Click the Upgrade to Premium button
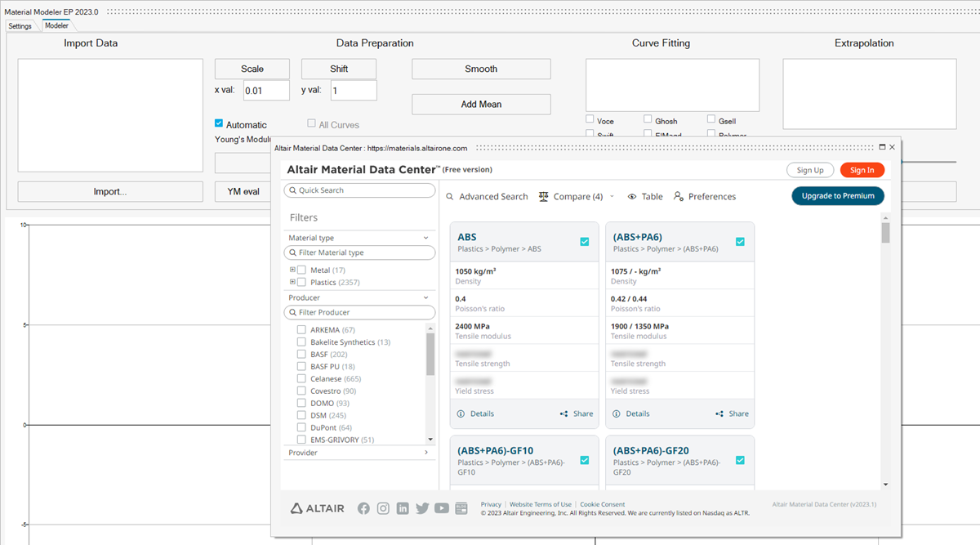Image resolution: width=980 pixels, height=545 pixels. (x=837, y=196)
